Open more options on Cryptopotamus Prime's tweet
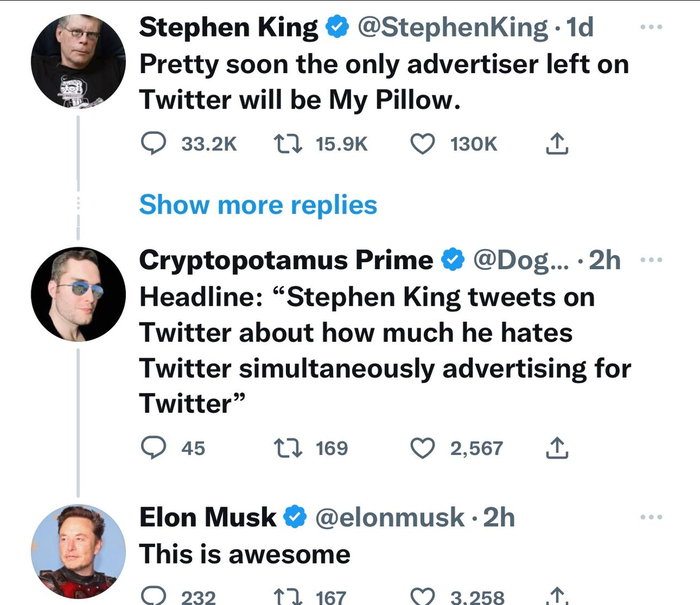The image size is (700, 605). tap(652, 260)
